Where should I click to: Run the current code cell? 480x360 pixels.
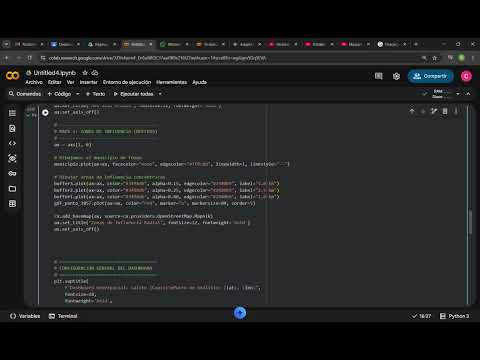45,113
